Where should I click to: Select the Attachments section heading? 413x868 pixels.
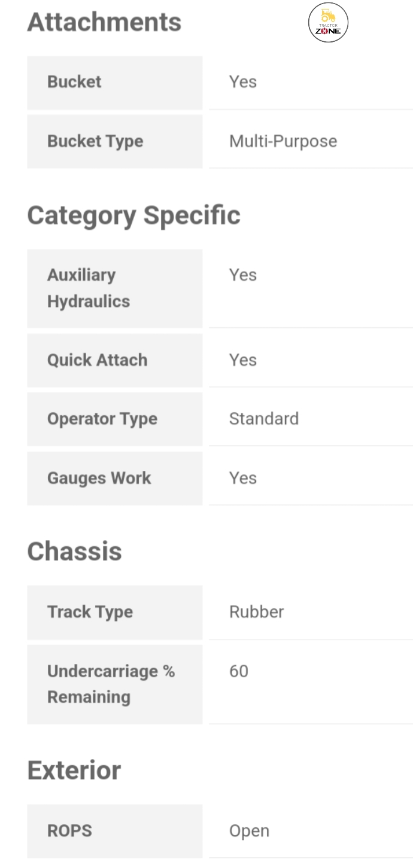click(x=104, y=22)
